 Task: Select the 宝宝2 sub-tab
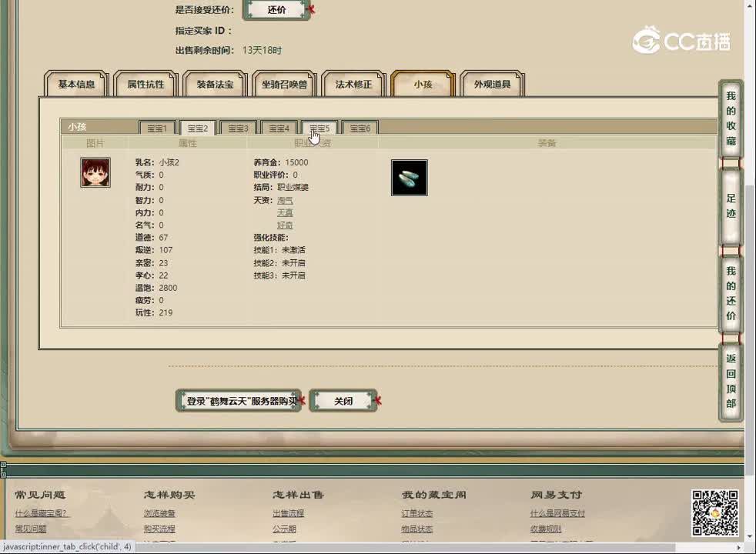pos(198,128)
